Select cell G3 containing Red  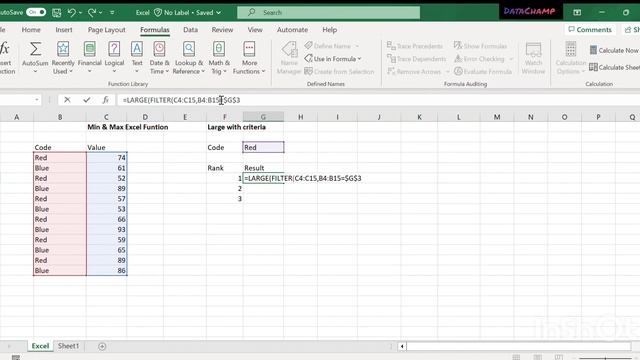click(263, 147)
